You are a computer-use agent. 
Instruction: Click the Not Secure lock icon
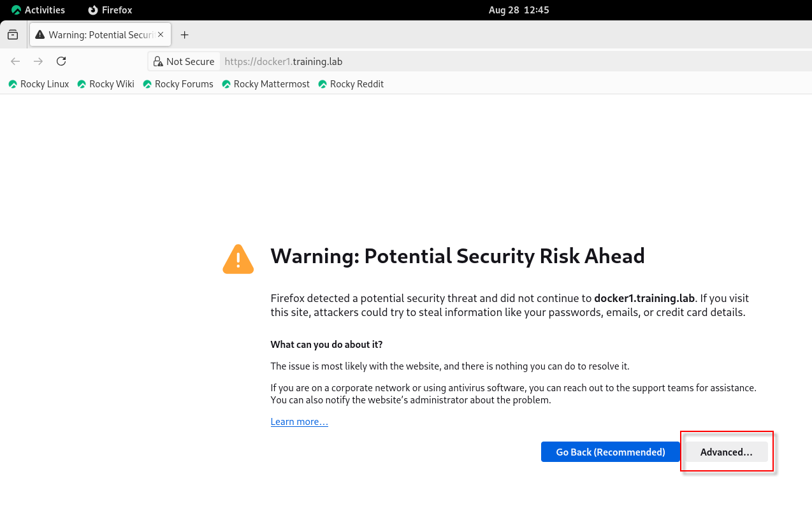(x=158, y=62)
